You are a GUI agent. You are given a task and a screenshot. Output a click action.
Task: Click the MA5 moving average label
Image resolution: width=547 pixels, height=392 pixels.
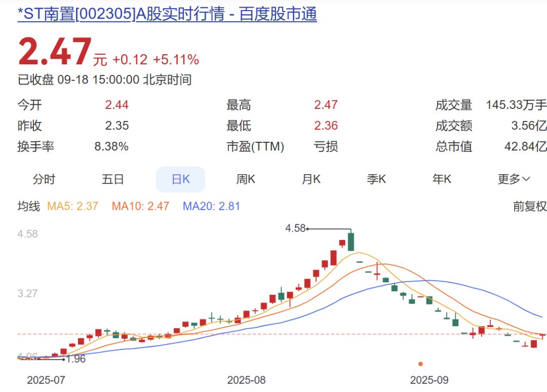(72, 206)
